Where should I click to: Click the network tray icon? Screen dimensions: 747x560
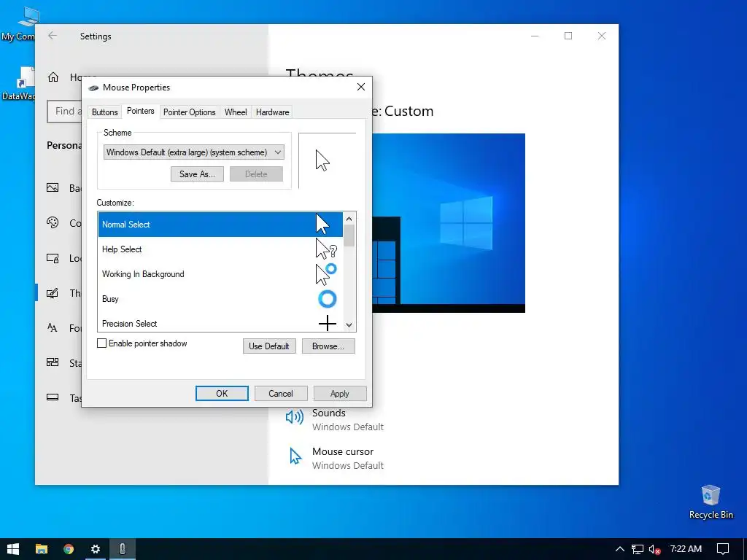(638, 549)
